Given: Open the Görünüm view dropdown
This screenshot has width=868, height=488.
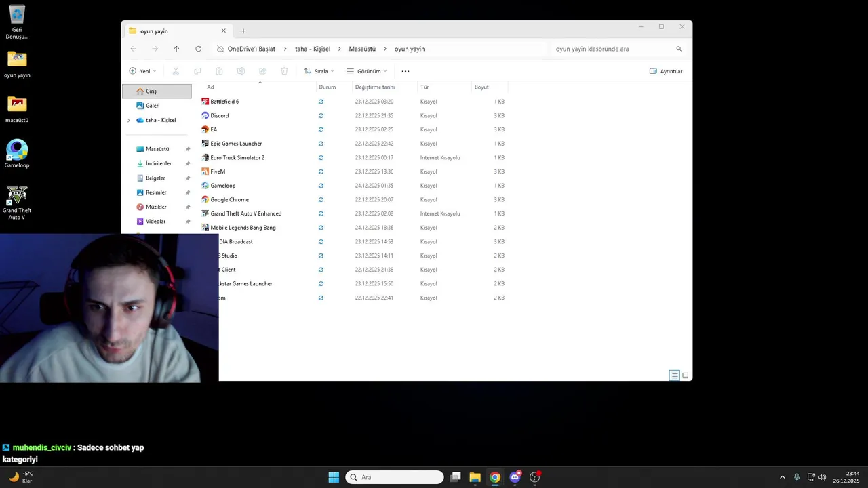Looking at the screenshot, I should point(367,71).
